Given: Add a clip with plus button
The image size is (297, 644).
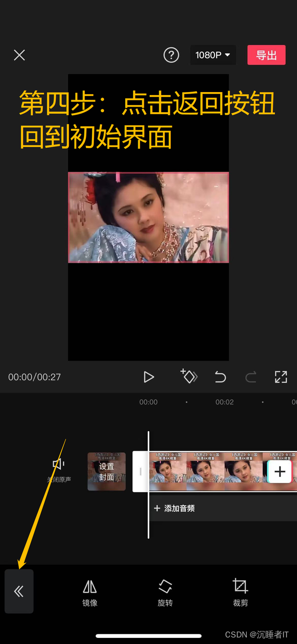Looking at the screenshot, I should [279, 471].
